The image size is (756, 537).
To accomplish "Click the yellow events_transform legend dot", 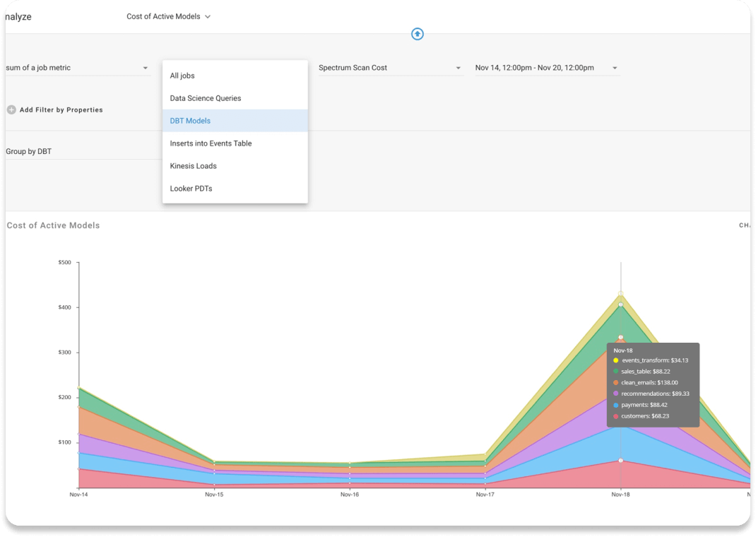I will [x=616, y=360].
